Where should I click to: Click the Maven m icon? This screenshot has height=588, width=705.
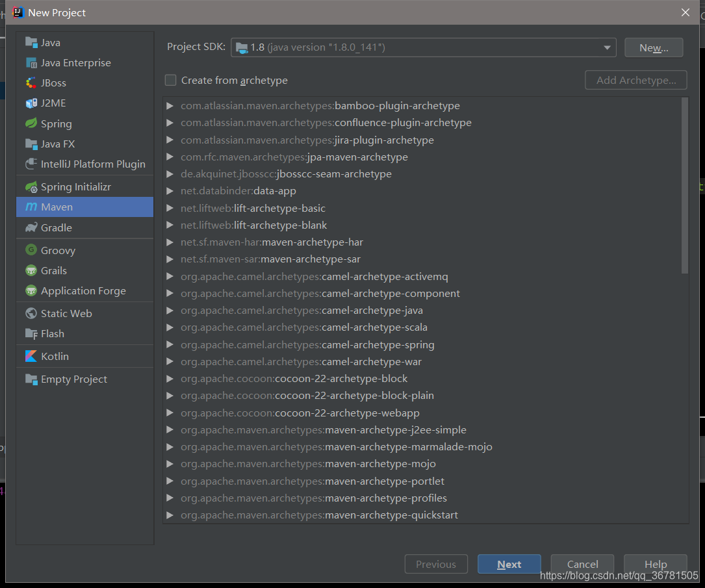click(x=31, y=207)
